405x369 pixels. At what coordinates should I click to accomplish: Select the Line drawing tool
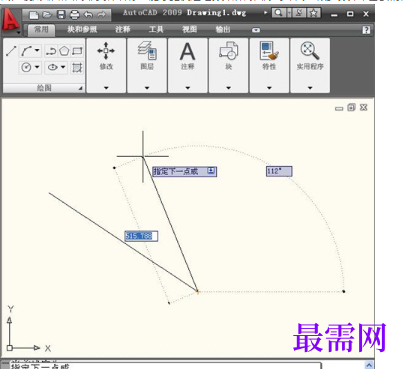(11, 51)
